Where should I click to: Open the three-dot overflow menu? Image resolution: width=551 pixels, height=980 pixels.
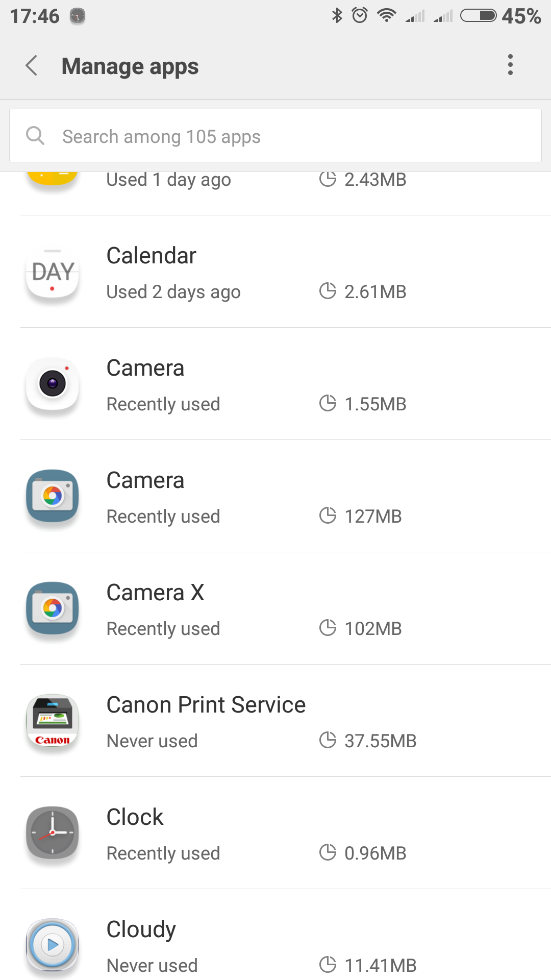[x=510, y=65]
